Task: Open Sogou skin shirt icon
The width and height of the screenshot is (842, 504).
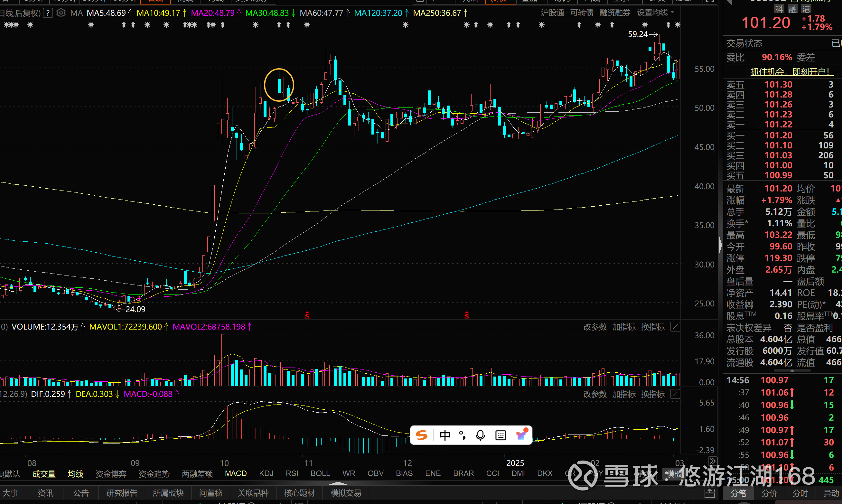Action: [x=522, y=434]
